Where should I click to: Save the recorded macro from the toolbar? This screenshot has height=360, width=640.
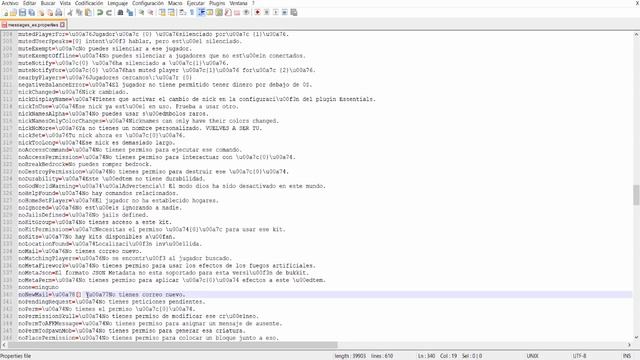pyautogui.click(x=293, y=13)
